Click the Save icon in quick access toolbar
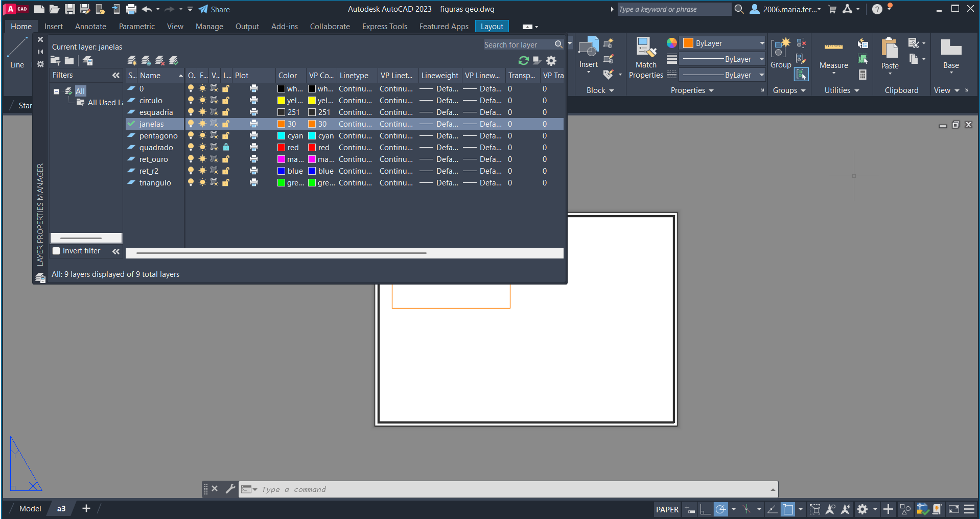This screenshot has width=980, height=519. pyautogui.click(x=70, y=9)
